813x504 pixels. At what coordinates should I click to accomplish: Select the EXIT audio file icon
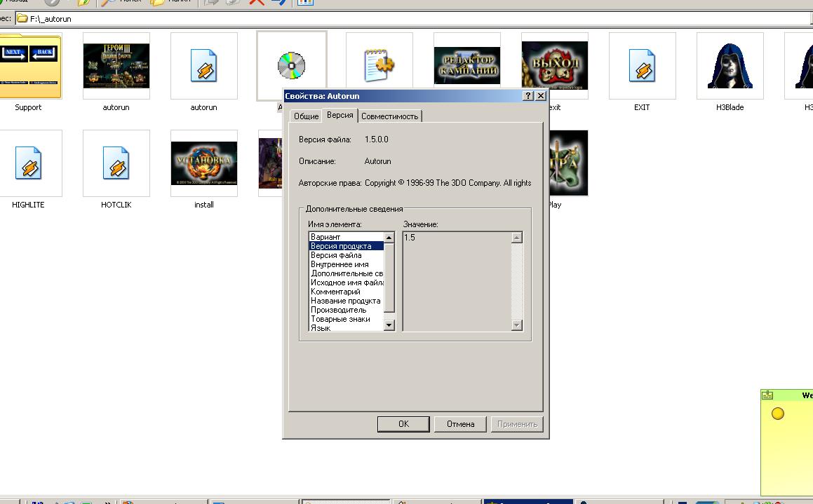(642, 66)
